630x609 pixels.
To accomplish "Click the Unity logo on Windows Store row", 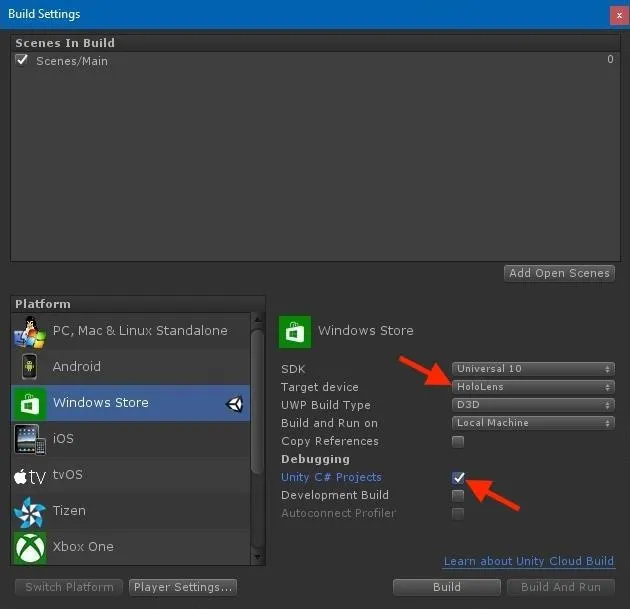I will coord(235,404).
